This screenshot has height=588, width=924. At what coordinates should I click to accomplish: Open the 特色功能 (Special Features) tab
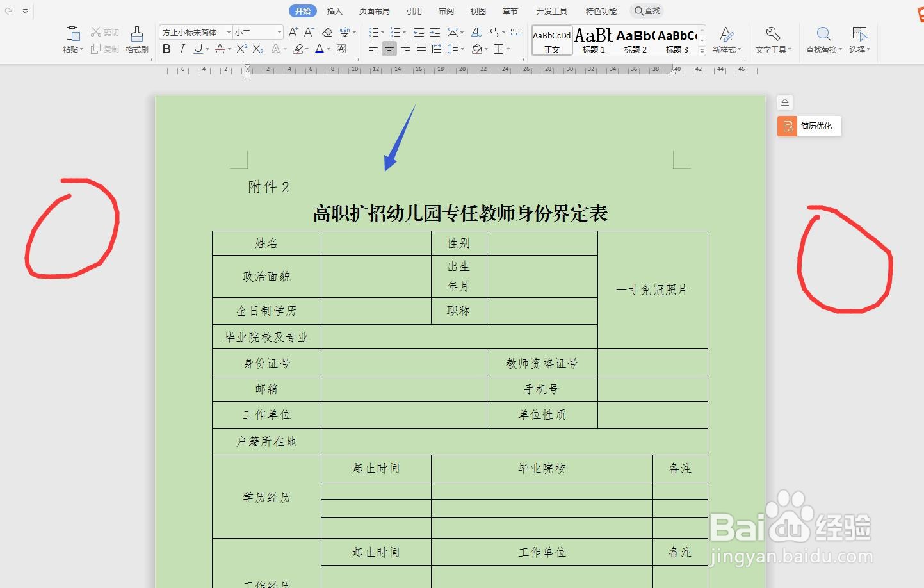tap(601, 11)
